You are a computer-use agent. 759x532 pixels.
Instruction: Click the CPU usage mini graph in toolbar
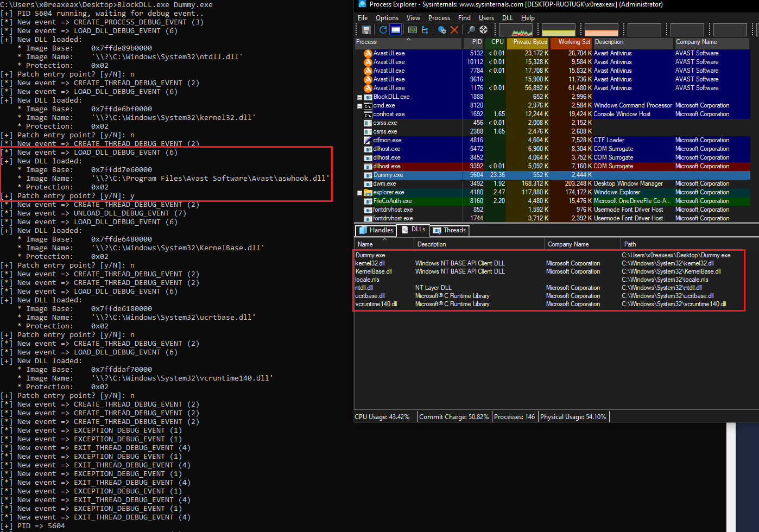(515, 30)
